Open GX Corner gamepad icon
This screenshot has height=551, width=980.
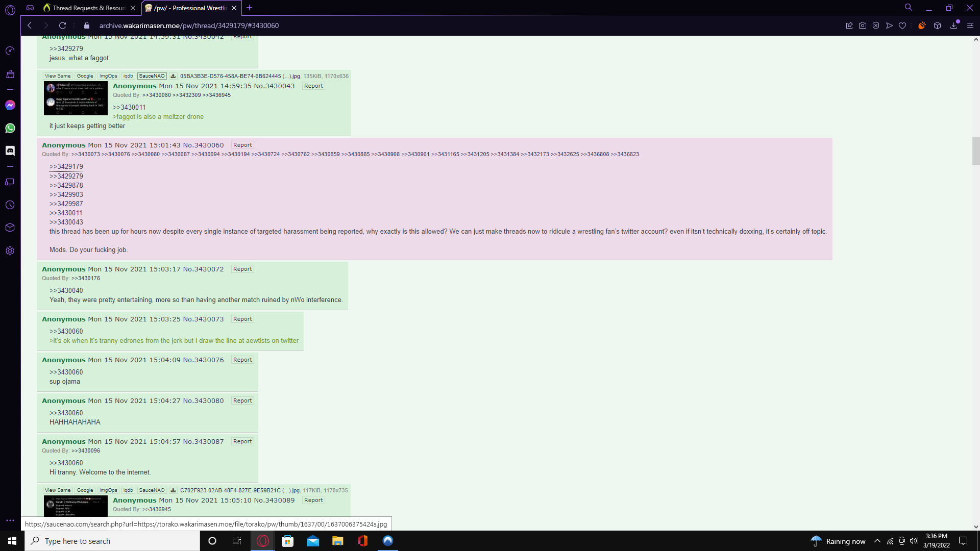[x=30, y=8]
